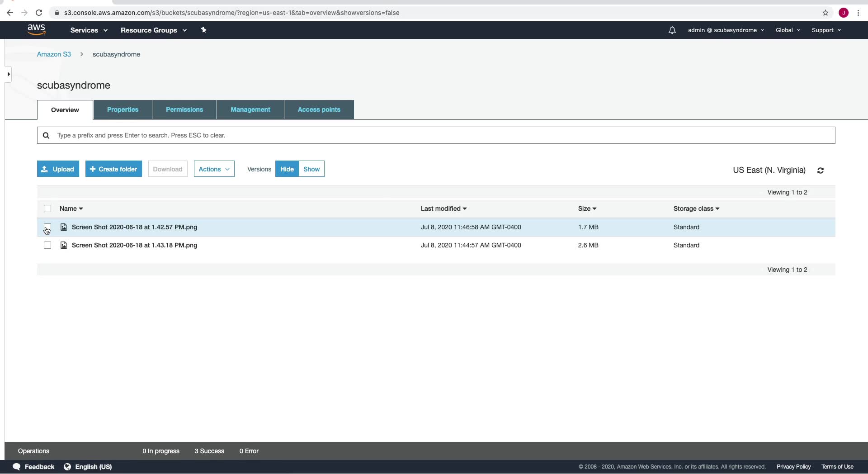The image size is (868, 474).
Task: Reload the browser page
Action: [x=39, y=13]
